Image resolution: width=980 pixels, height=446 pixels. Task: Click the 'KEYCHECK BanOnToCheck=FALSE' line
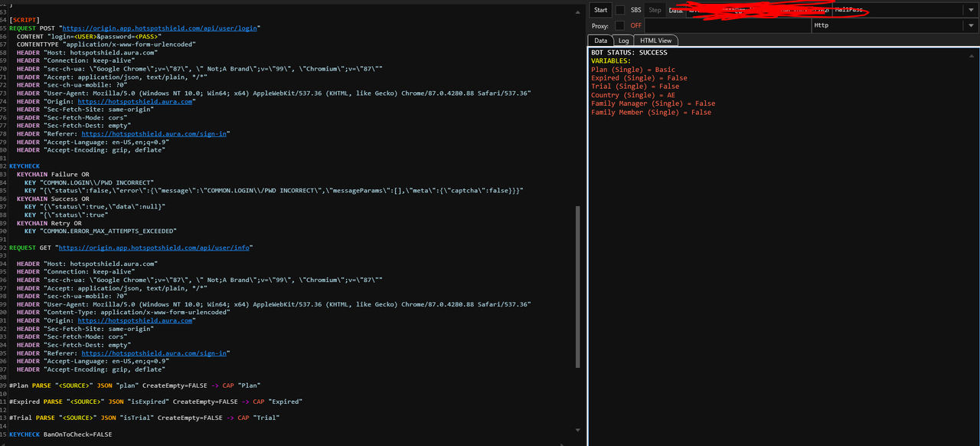[60, 434]
